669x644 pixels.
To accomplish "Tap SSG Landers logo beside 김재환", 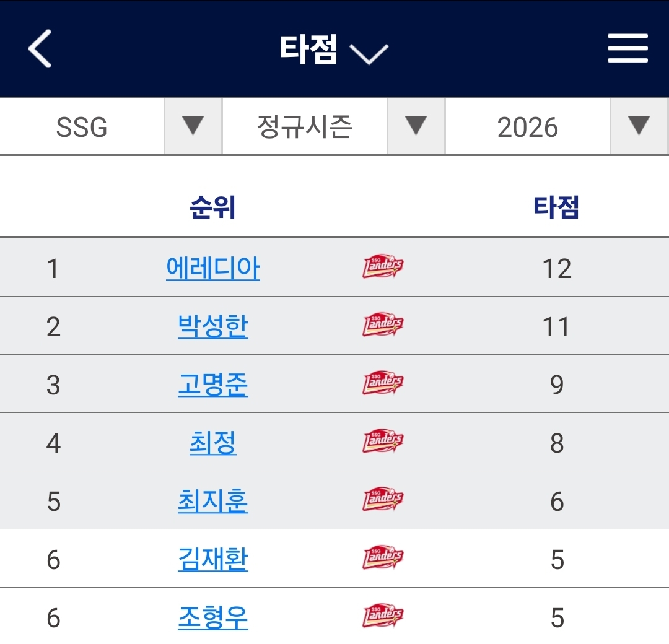I will click(x=383, y=558).
